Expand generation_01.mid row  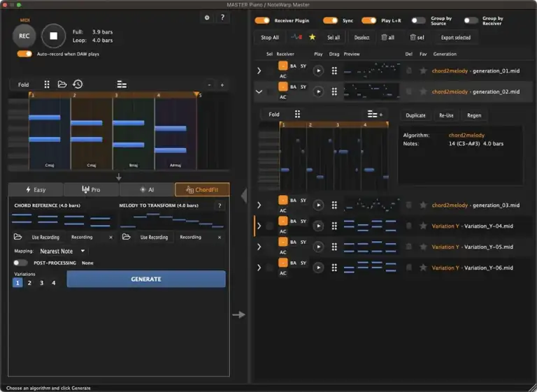[x=259, y=71]
